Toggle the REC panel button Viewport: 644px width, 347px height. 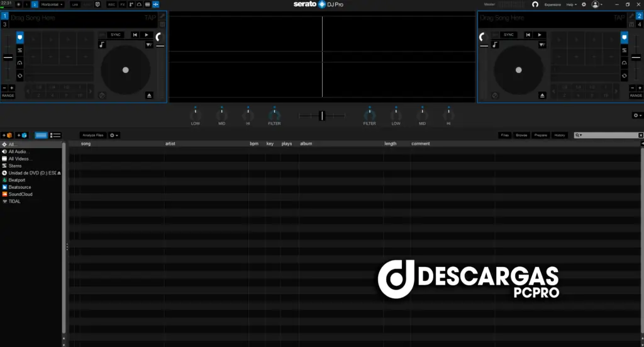coord(111,4)
